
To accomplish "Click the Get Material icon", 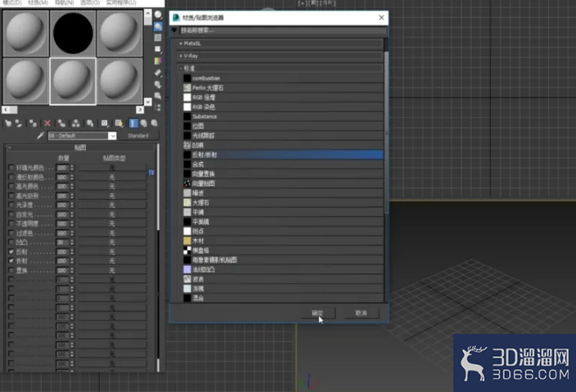I will tap(8, 123).
